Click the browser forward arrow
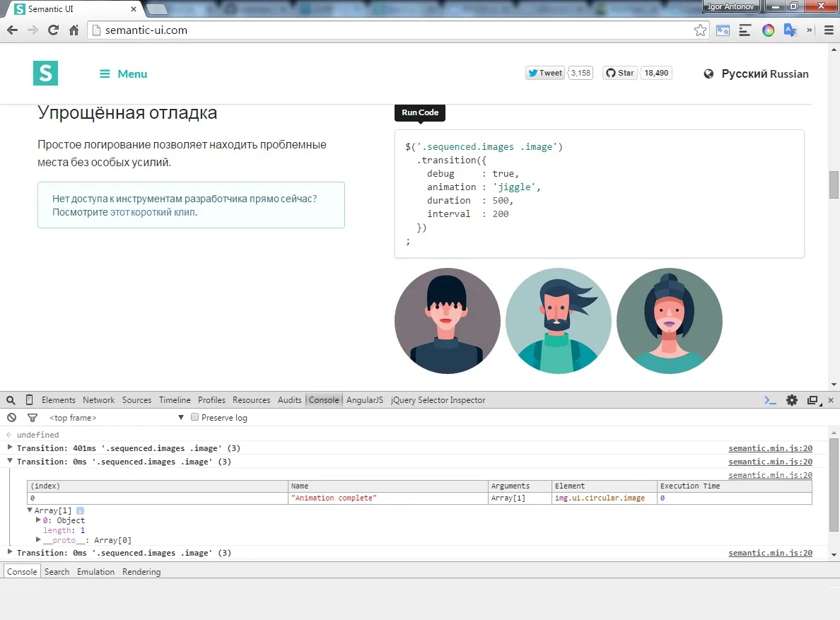840x620 pixels. tap(33, 30)
